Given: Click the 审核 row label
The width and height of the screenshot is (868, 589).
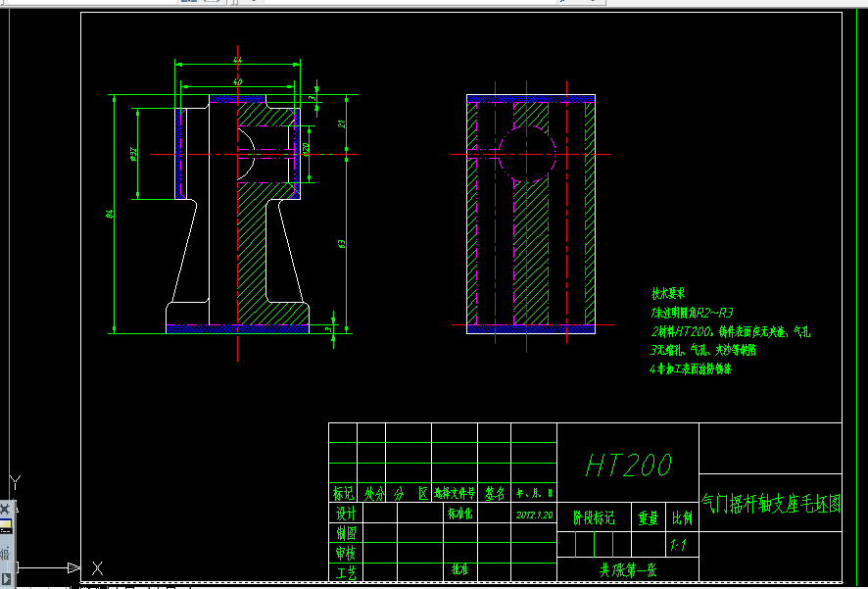Looking at the screenshot, I should 346,553.
